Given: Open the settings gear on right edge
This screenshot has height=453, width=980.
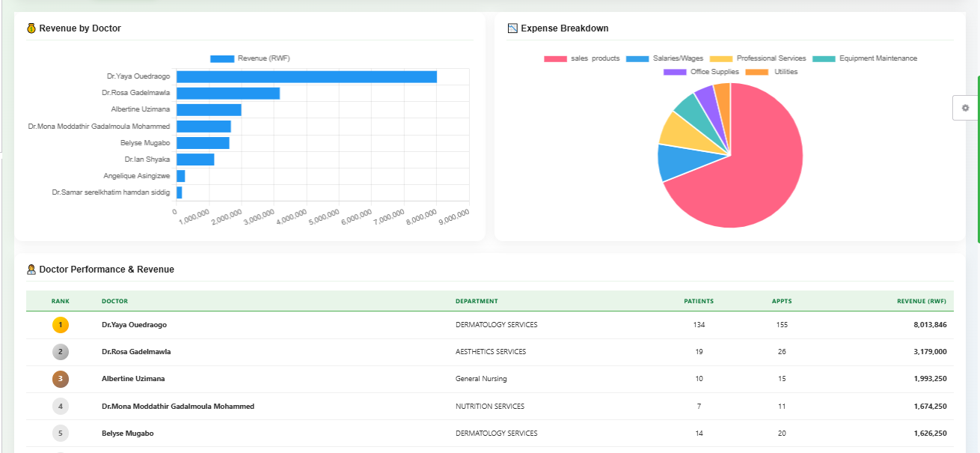Looking at the screenshot, I should 965,108.
